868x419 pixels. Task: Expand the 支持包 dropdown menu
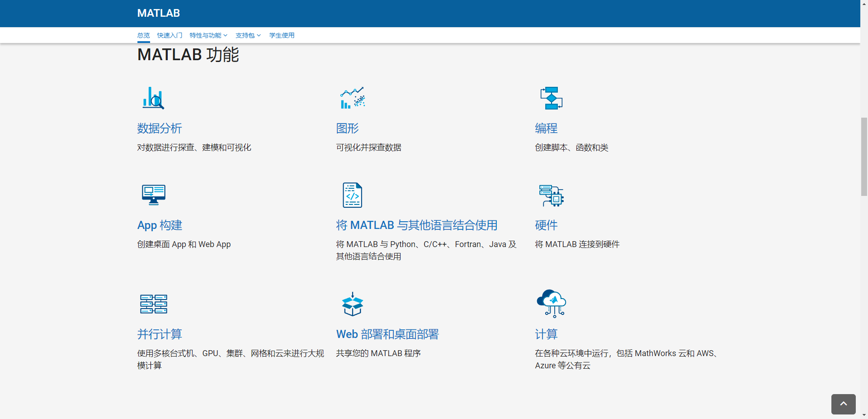pyautogui.click(x=248, y=35)
